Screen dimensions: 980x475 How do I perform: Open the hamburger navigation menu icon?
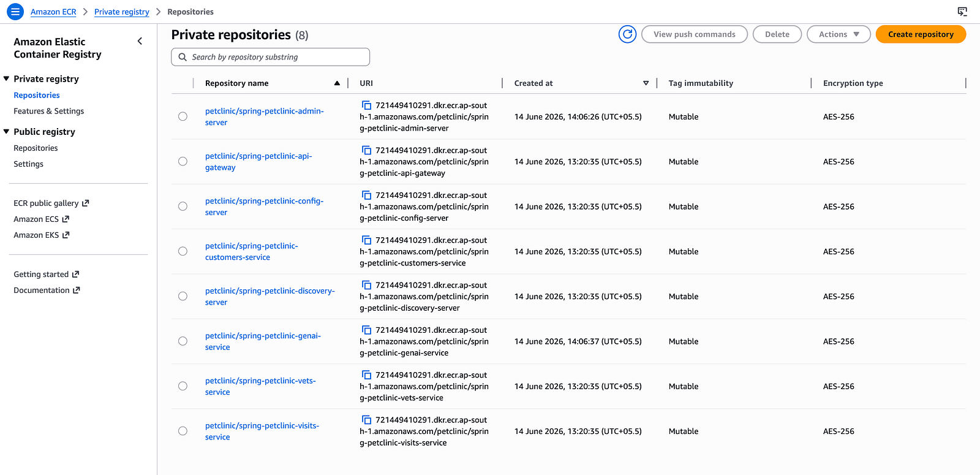click(15, 12)
